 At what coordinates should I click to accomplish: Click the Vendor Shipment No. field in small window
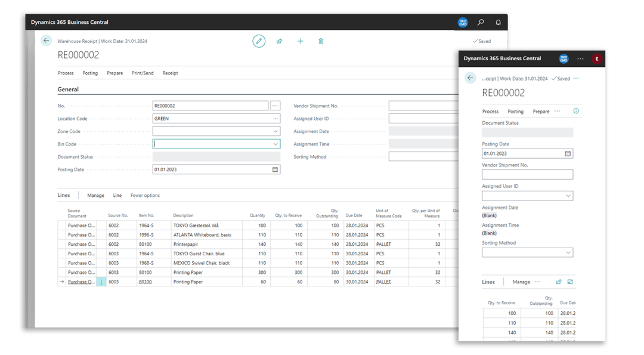tap(527, 175)
